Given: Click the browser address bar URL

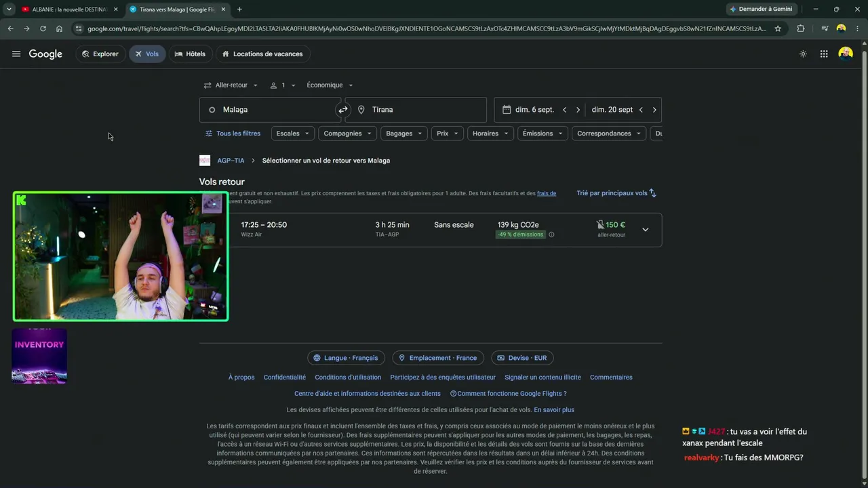Looking at the screenshot, I should [427, 28].
